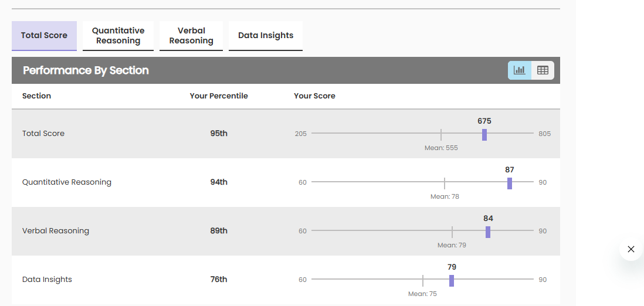Open the Total Score tab
Viewport: 644px width, 306px height.
pyautogui.click(x=44, y=35)
